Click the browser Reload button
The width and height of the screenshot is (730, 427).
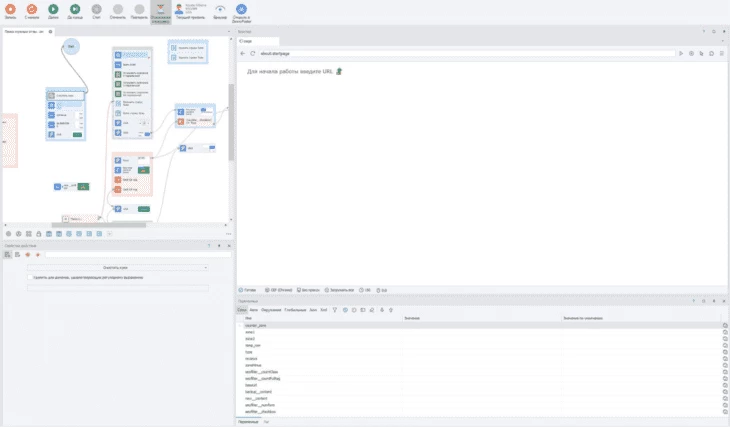coord(253,53)
